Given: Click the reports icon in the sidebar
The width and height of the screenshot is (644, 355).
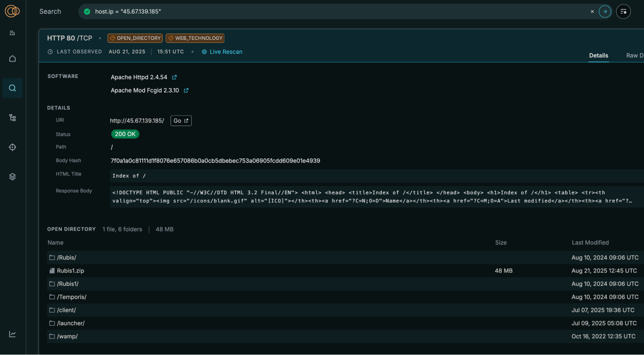Looking at the screenshot, I should 12,33.
